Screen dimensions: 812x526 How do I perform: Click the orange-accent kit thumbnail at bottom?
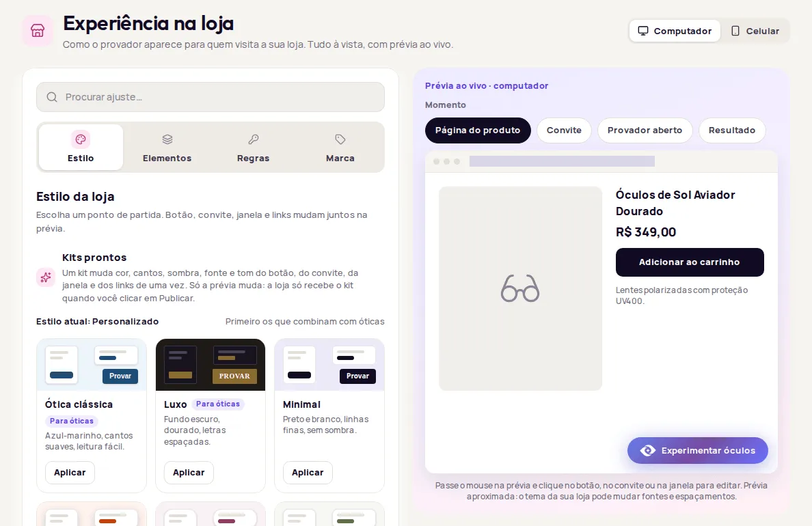click(x=92, y=514)
